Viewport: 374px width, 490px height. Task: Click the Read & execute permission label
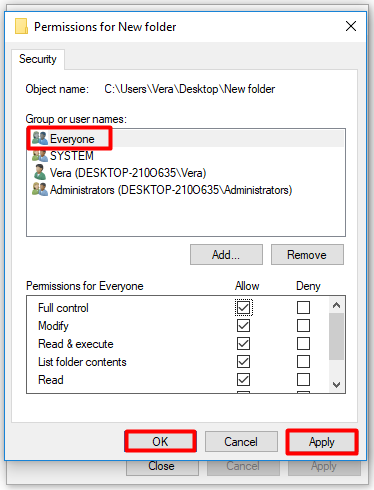pos(76,344)
